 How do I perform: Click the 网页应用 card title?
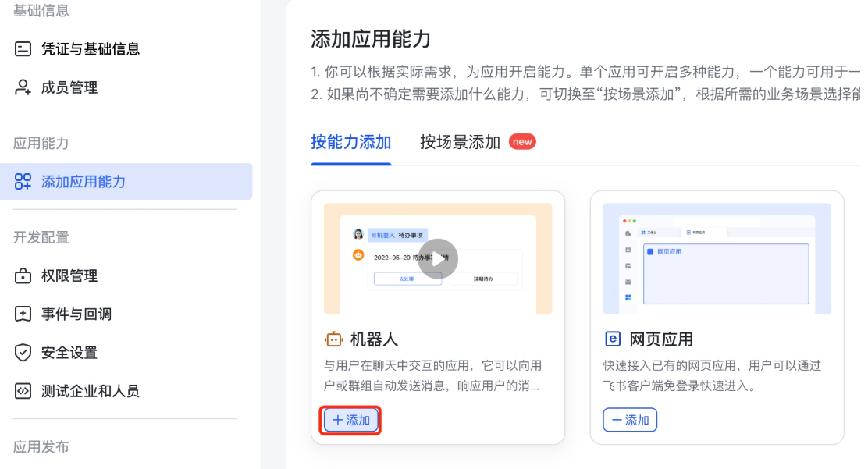click(x=661, y=339)
